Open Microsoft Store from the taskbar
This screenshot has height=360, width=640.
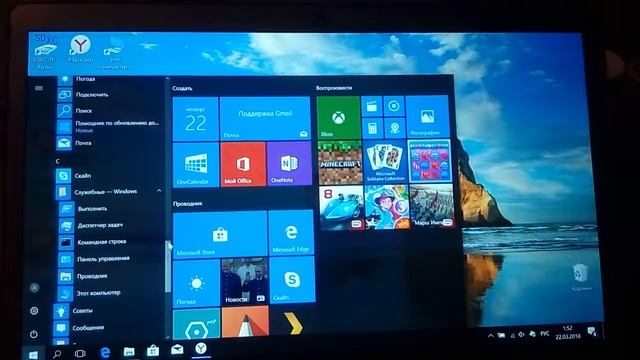click(153, 351)
